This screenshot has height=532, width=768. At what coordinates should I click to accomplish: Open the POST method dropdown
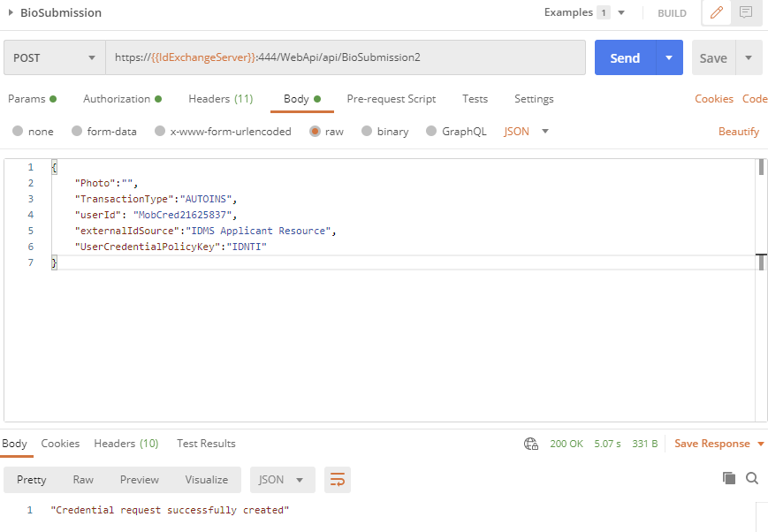pyautogui.click(x=55, y=57)
